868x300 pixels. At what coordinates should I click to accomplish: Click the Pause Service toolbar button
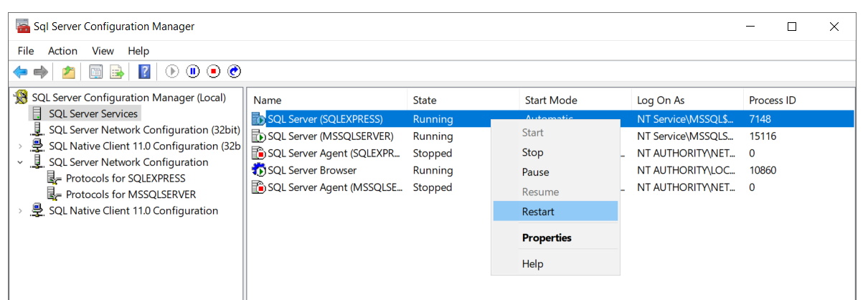[192, 72]
